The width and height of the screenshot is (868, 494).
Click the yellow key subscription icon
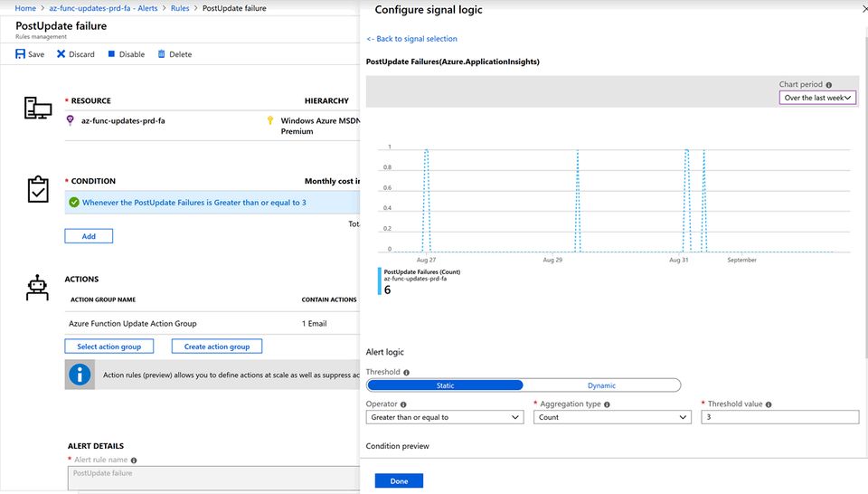click(x=270, y=120)
